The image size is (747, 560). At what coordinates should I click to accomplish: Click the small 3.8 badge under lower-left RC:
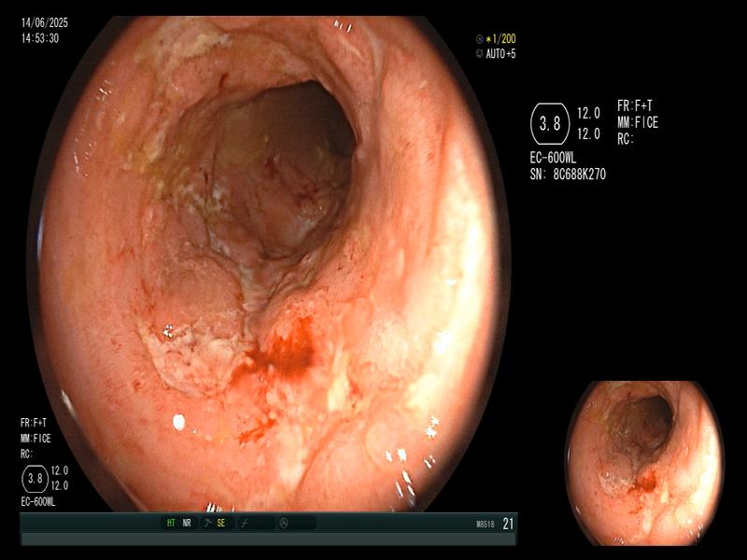tap(35, 478)
